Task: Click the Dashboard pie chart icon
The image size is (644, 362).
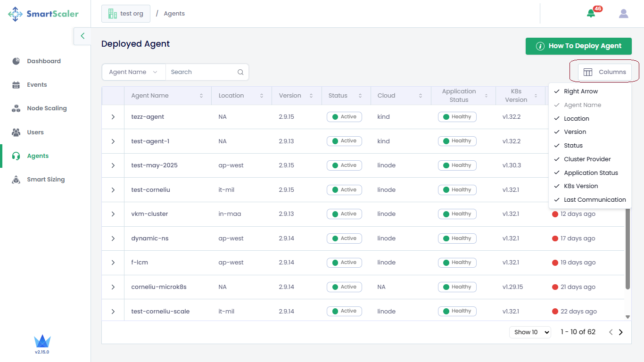Action: pos(16,61)
